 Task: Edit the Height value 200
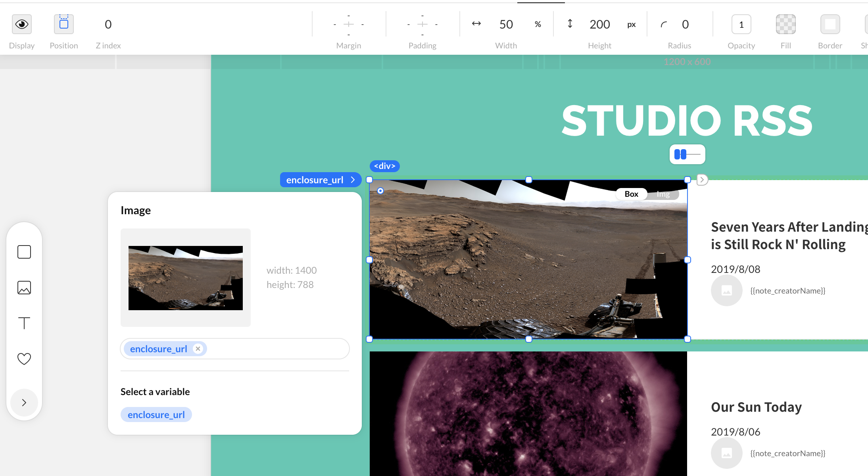[x=600, y=24]
